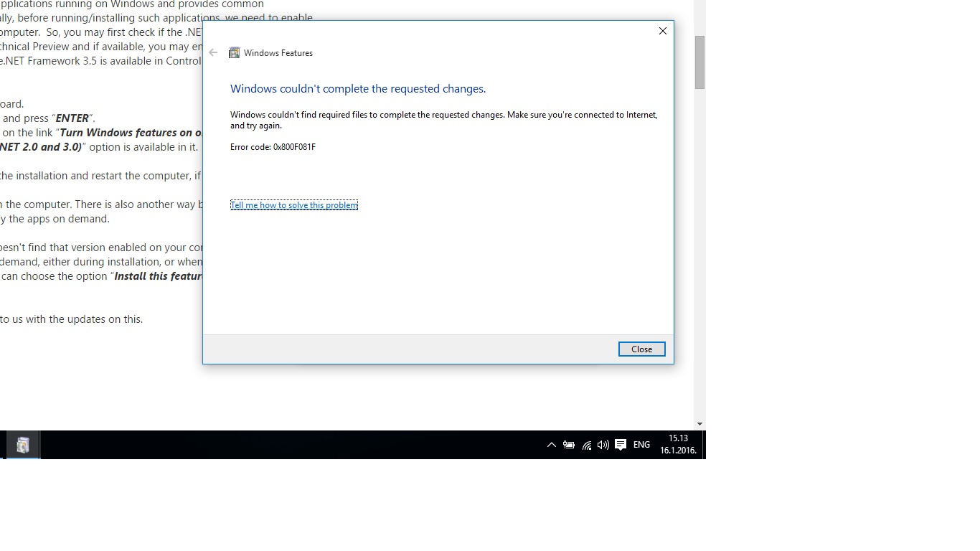Click the scroll down arrow of background page
Image resolution: width=980 pixels, height=551 pixels.
tap(699, 424)
